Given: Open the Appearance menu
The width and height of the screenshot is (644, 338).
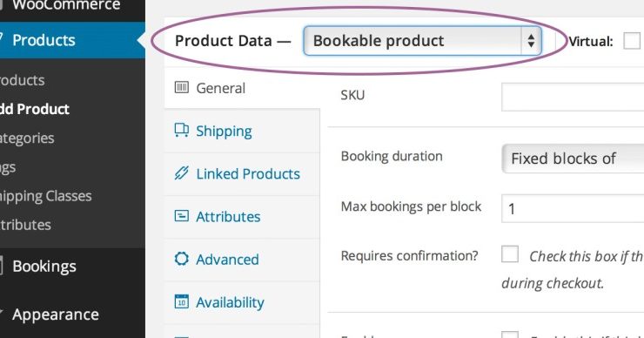Looking at the screenshot, I should click(56, 314).
